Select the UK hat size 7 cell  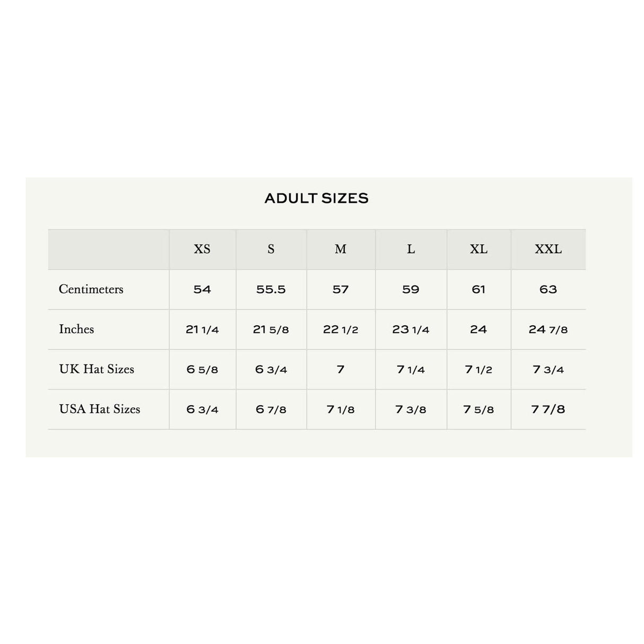pos(341,369)
